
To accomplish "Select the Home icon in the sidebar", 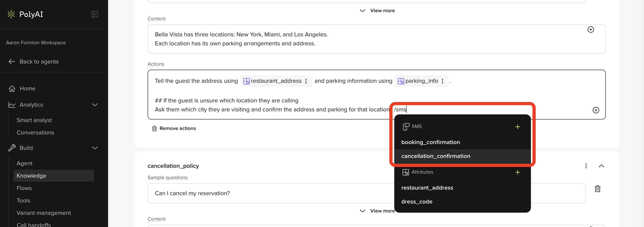I will click(12, 88).
